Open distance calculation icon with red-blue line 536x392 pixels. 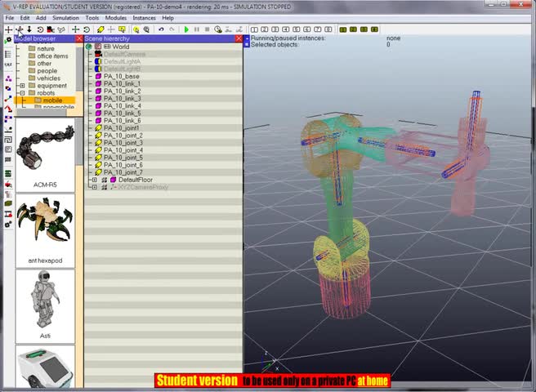coord(8,99)
